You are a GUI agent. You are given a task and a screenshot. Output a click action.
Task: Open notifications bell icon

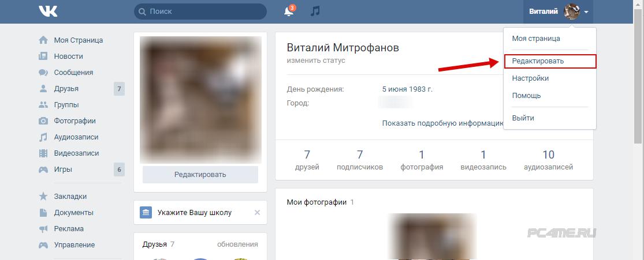[x=289, y=12]
